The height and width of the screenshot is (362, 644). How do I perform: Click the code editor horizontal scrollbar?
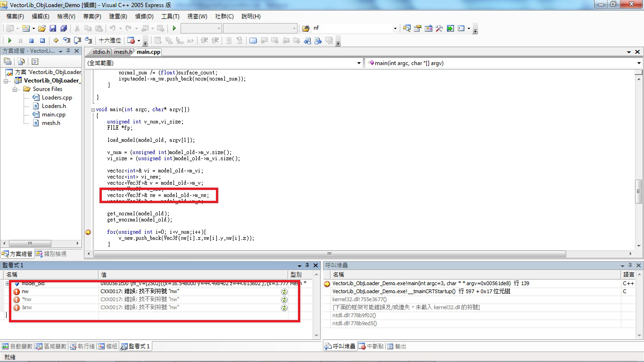click(x=330, y=254)
